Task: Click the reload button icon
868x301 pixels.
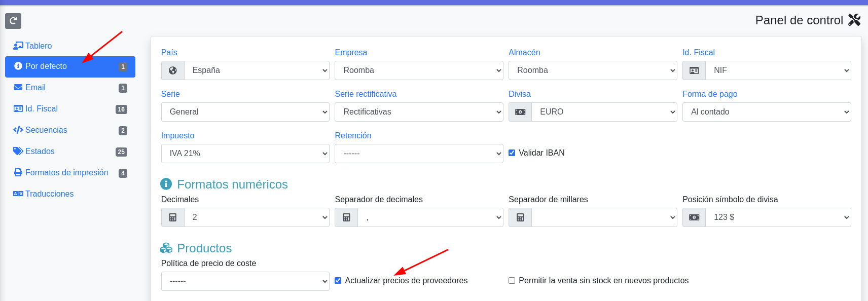Action: (x=13, y=21)
